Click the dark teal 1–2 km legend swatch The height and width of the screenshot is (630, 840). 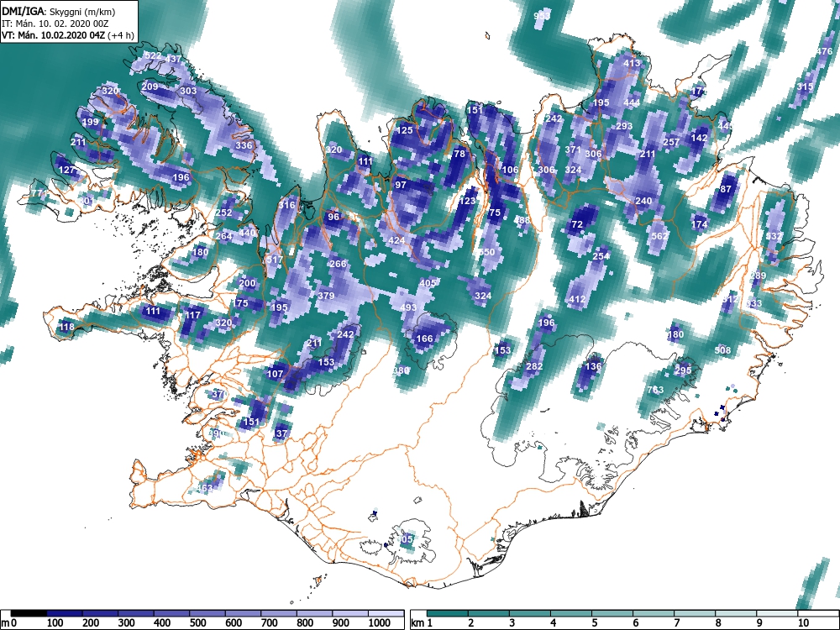point(448,613)
